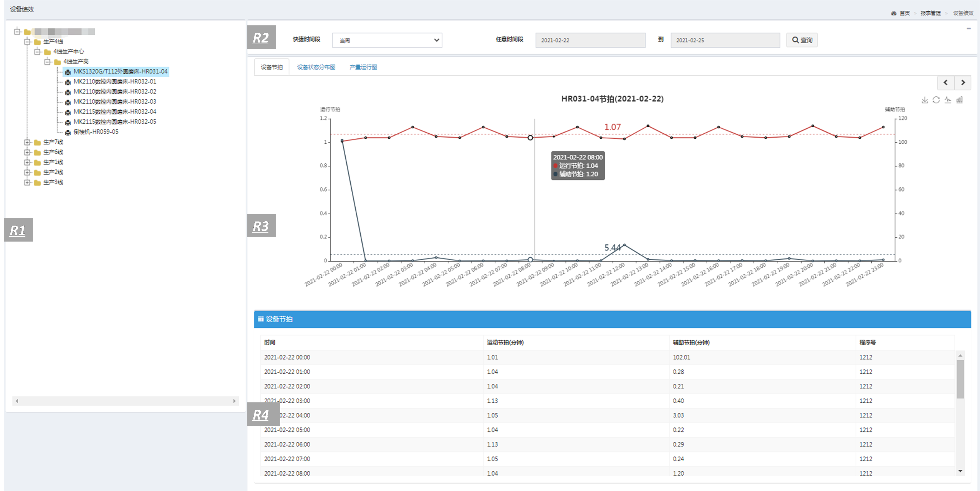The height and width of the screenshot is (491, 980).
Task: Click the table scrollbar down arrow
Action: click(x=960, y=471)
